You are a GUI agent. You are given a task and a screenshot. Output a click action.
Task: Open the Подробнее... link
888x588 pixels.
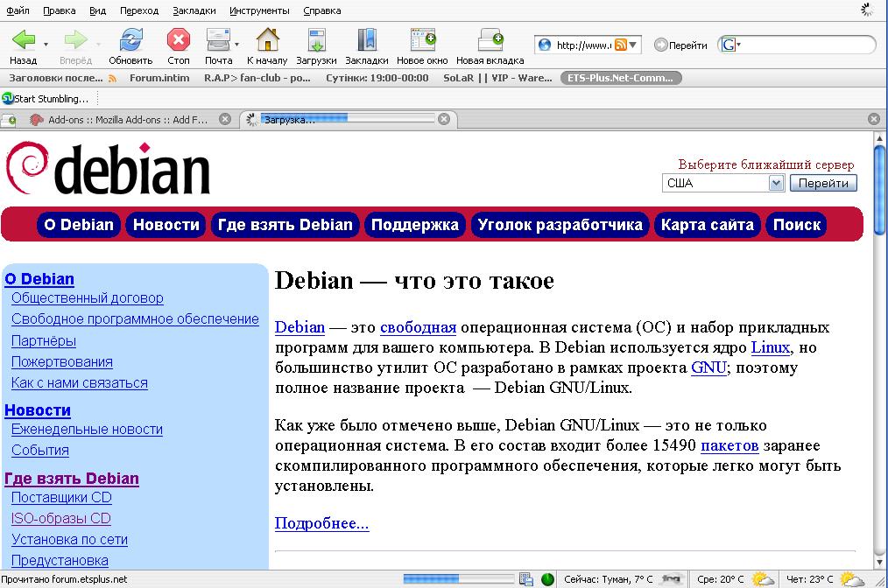click(321, 523)
